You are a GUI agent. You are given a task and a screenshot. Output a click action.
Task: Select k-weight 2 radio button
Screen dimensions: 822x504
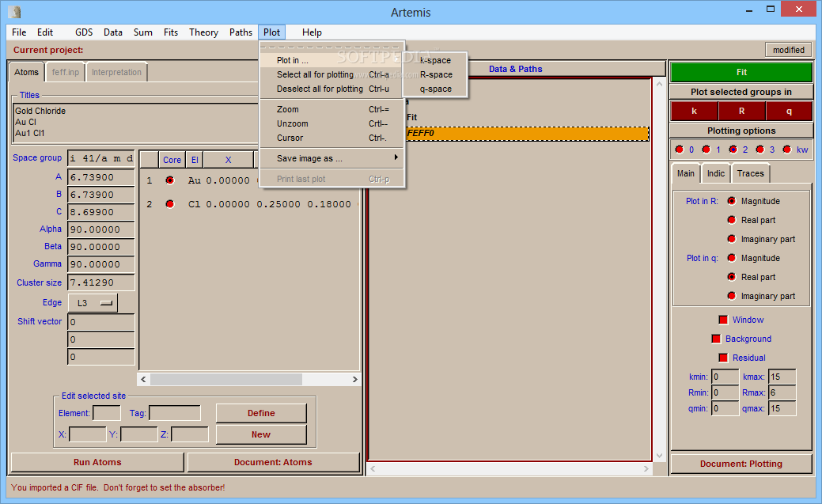pyautogui.click(x=733, y=150)
